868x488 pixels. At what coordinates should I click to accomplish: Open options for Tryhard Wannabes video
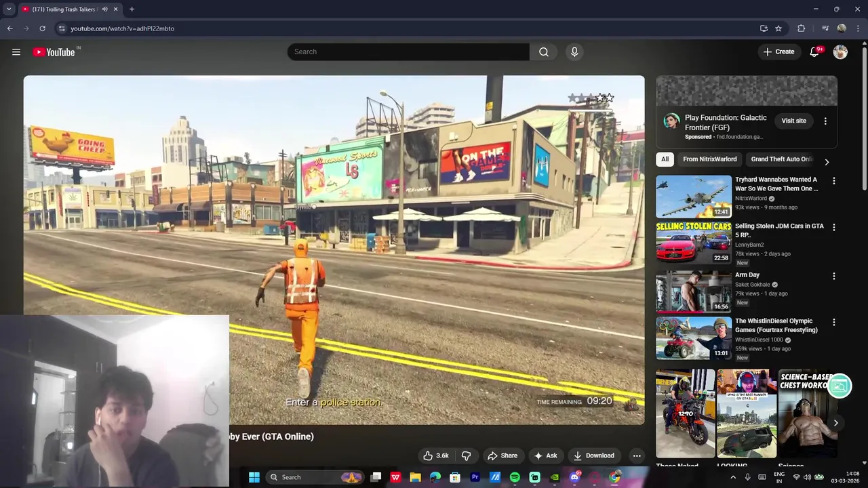pos(834,181)
